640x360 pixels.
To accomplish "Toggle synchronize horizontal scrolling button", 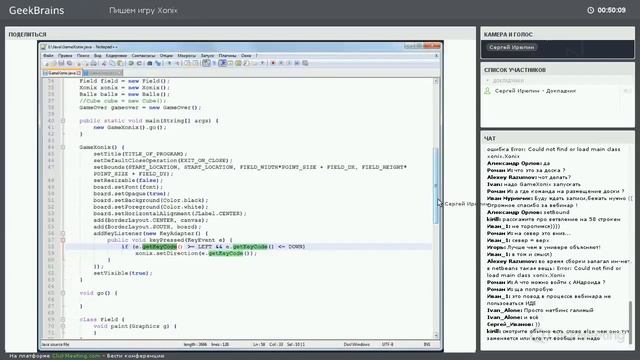I will click(x=196, y=63).
